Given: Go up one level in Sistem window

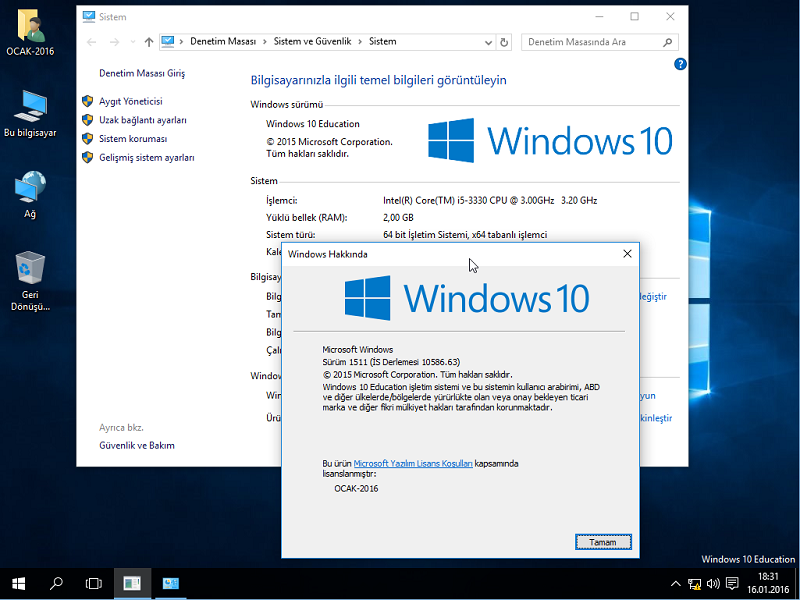Looking at the screenshot, I should tap(148, 42).
